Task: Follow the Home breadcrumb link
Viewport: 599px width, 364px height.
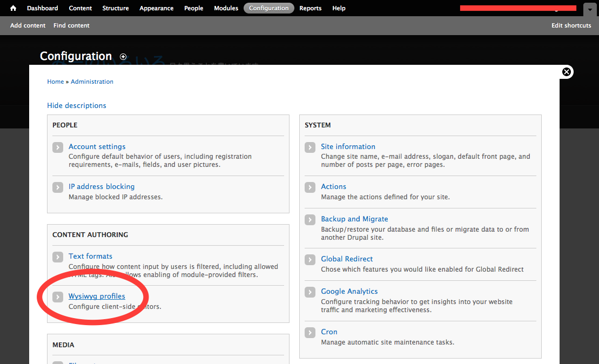Action: coord(56,82)
